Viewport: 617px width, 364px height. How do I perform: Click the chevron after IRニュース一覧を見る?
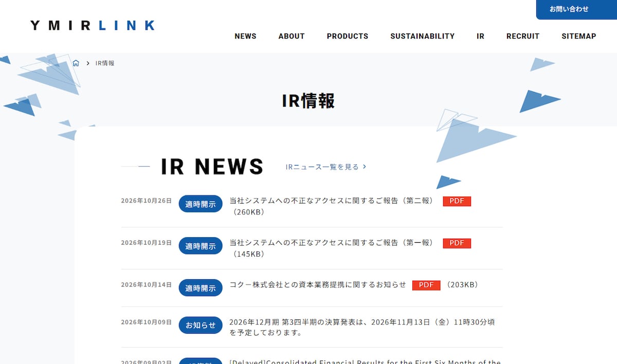(365, 167)
